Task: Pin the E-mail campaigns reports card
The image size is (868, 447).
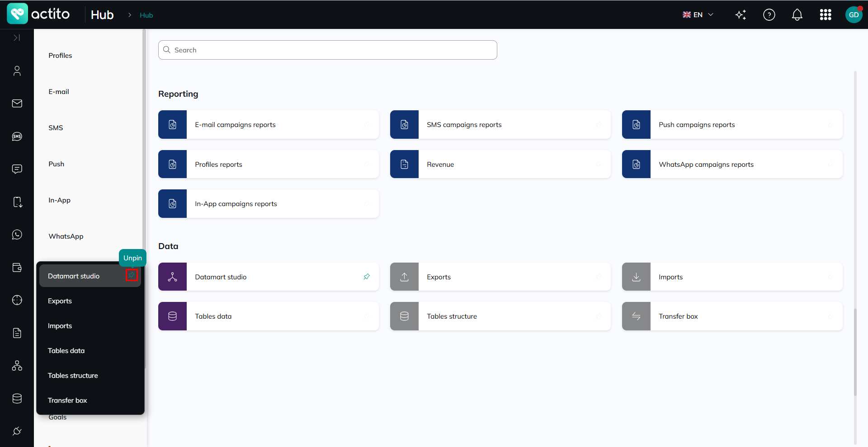Action: click(367, 125)
